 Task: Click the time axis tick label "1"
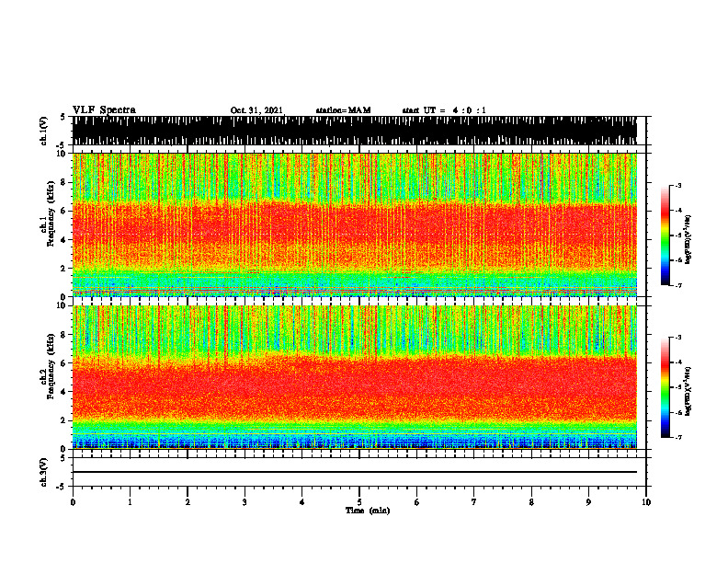pyautogui.click(x=130, y=502)
